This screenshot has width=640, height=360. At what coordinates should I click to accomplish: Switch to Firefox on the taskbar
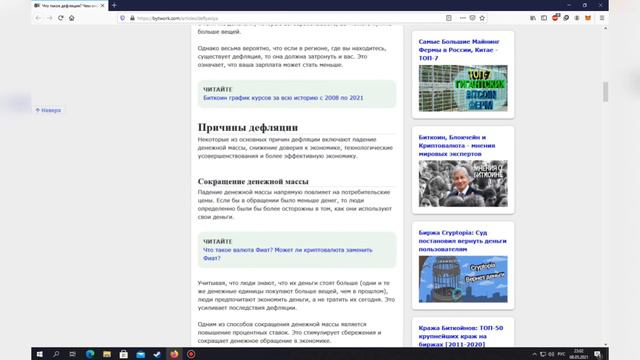point(174,354)
